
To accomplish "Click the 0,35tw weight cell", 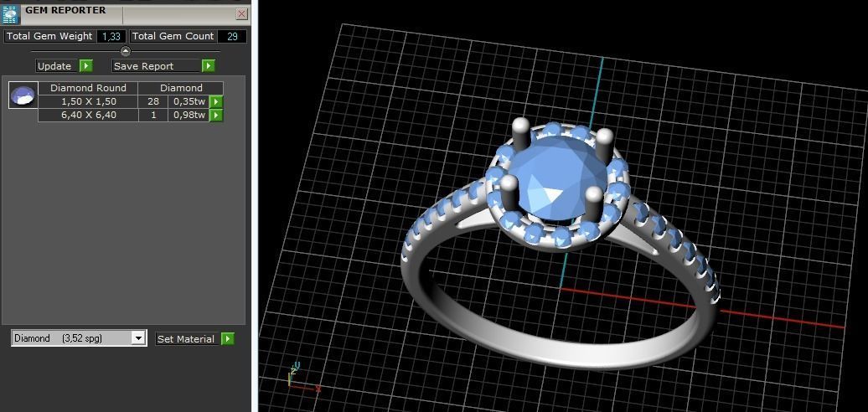I will 189,102.
